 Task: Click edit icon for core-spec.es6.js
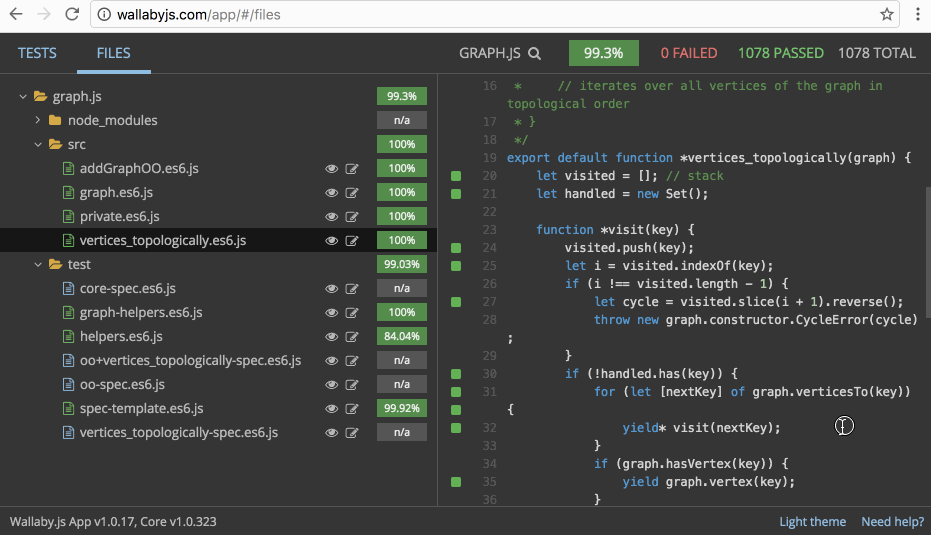tap(352, 289)
